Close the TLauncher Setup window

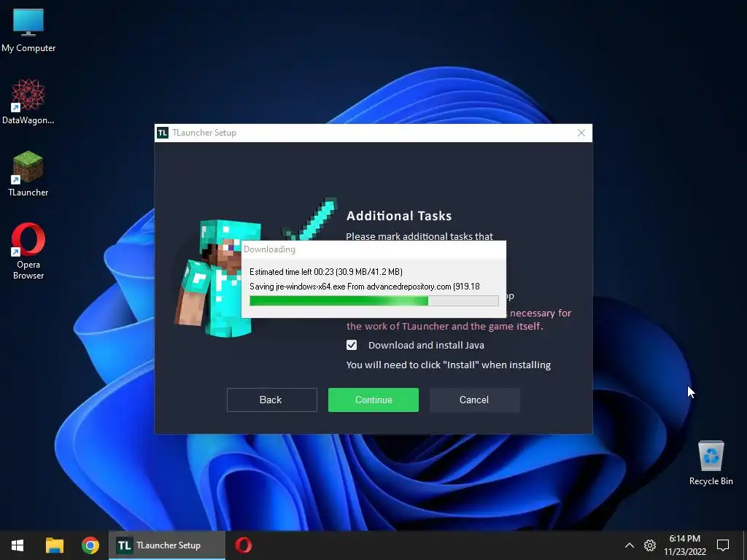pos(581,133)
